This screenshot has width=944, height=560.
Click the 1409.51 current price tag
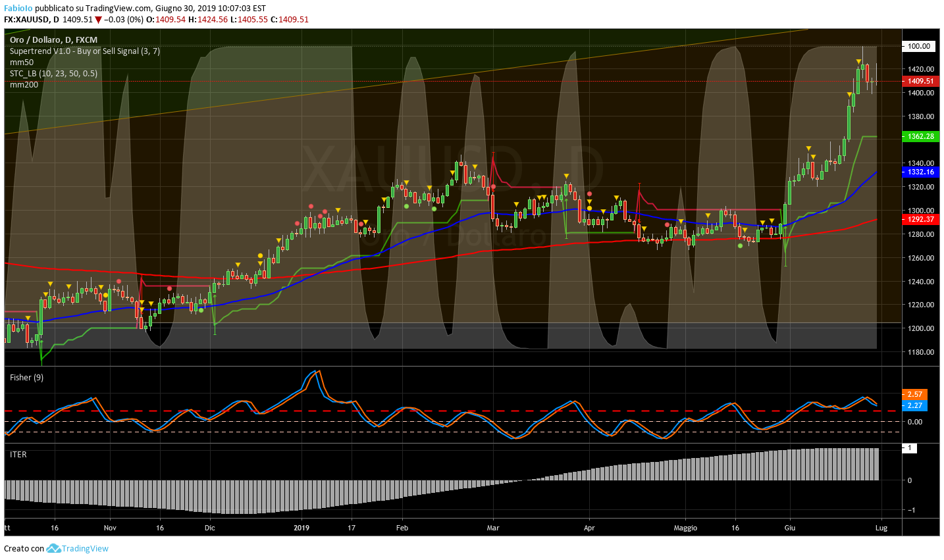[920, 82]
